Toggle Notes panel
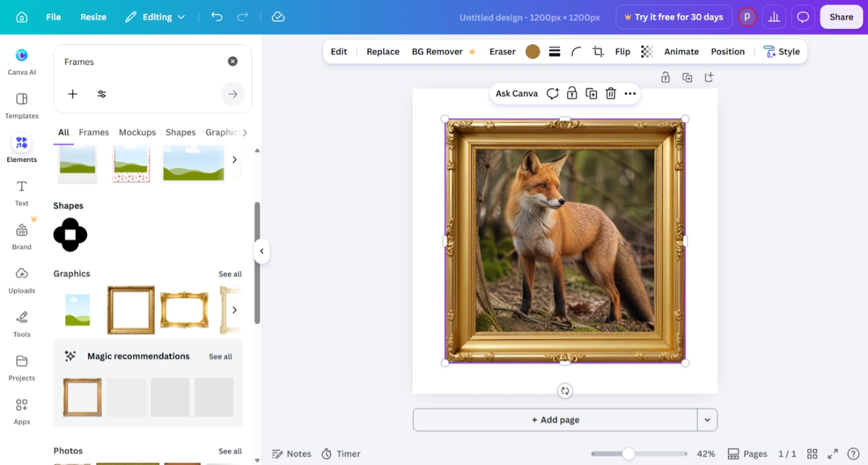Image resolution: width=868 pixels, height=465 pixels. tap(292, 453)
